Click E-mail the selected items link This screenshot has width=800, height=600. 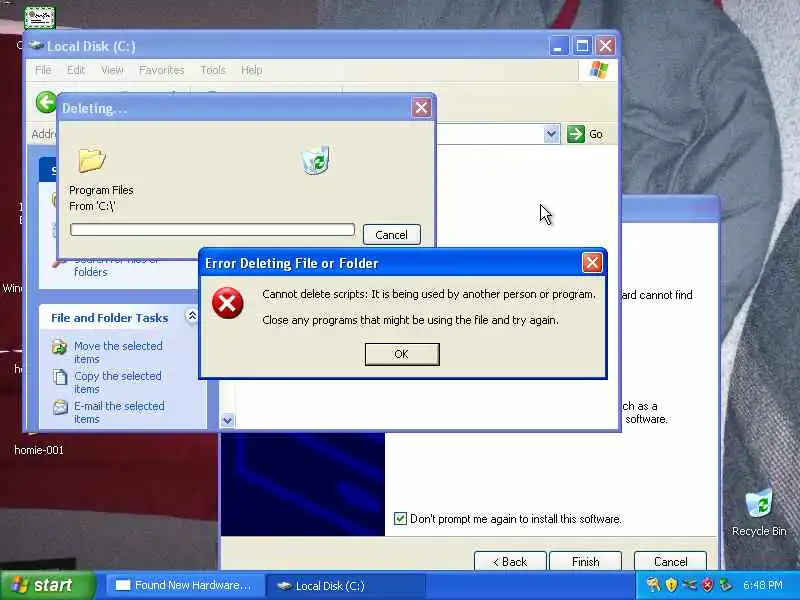click(119, 412)
